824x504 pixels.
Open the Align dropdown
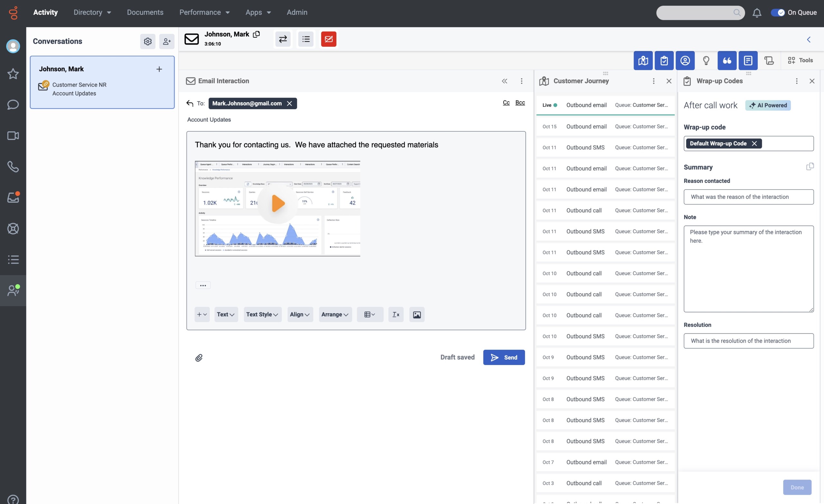pyautogui.click(x=300, y=315)
